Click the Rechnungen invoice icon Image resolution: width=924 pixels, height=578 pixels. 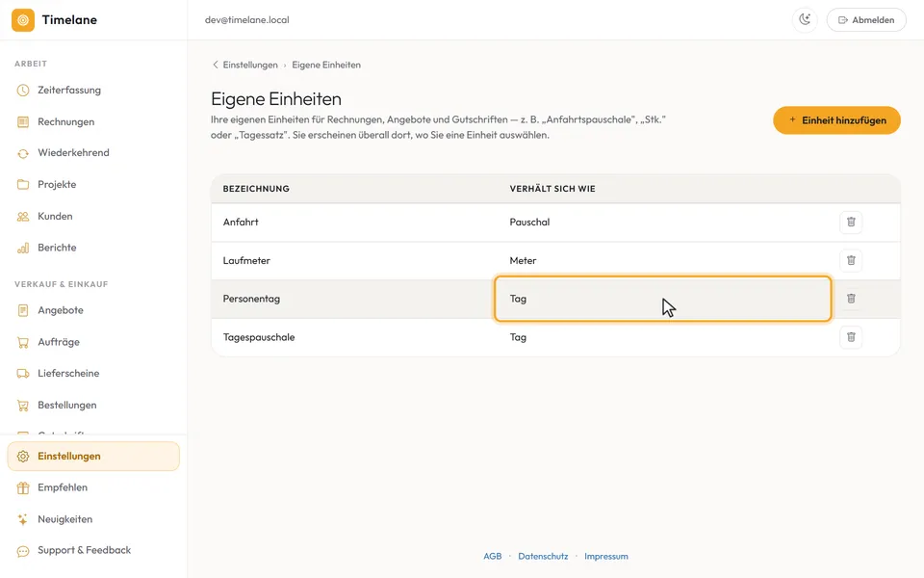click(23, 122)
